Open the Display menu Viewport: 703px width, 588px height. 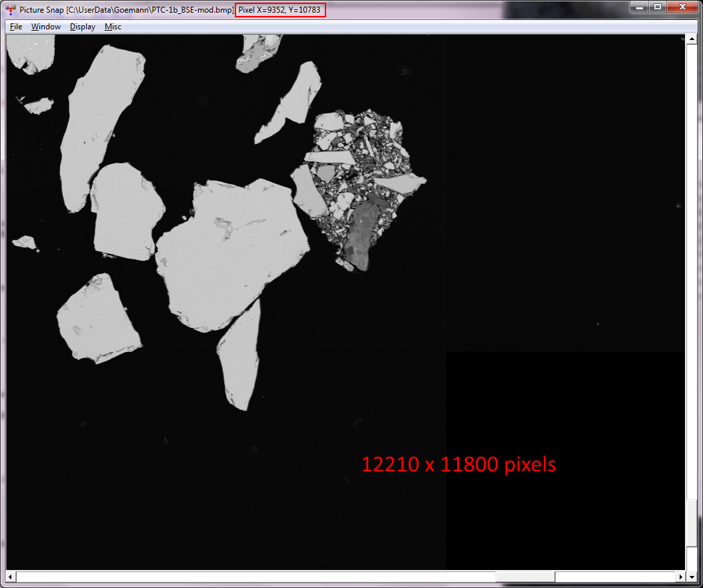(x=83, y=27)
